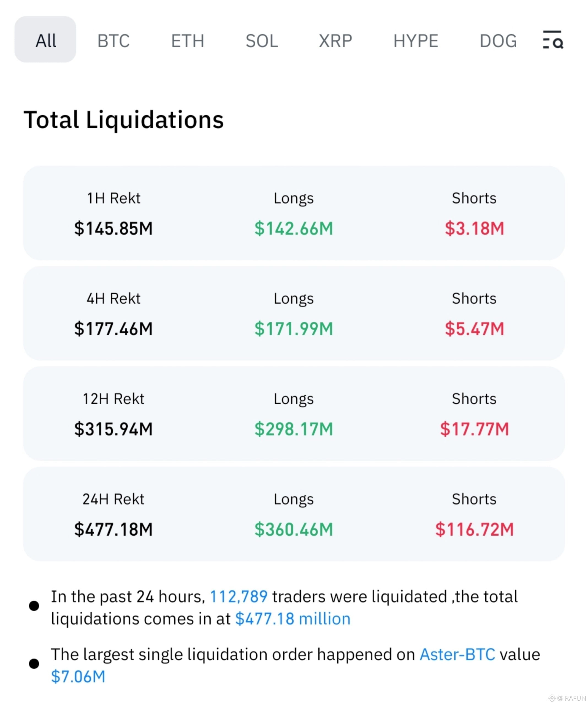588x705 pixels.
Task: Select the HYPE tab
Action: coord(416,41)
